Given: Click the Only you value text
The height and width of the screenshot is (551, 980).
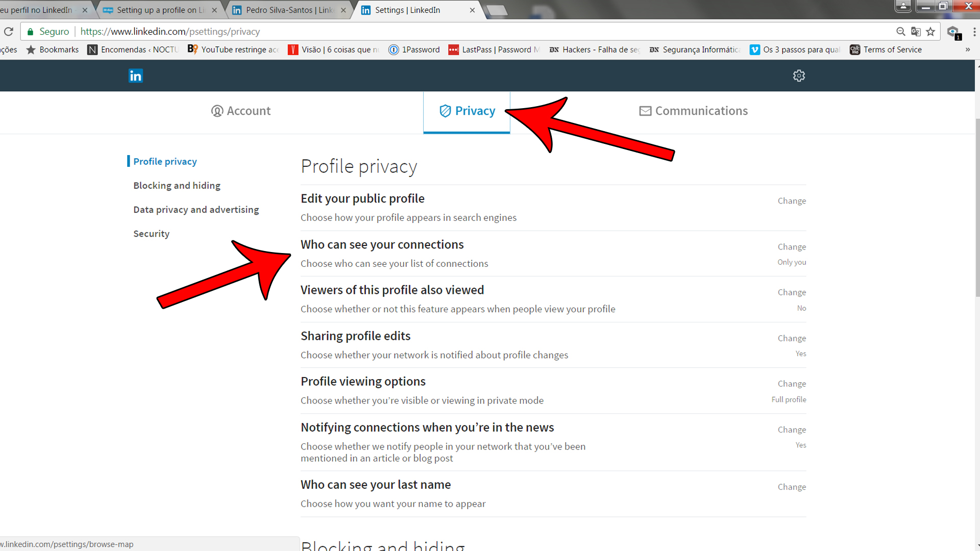Looking at the screenshot, I should [792, 262].
